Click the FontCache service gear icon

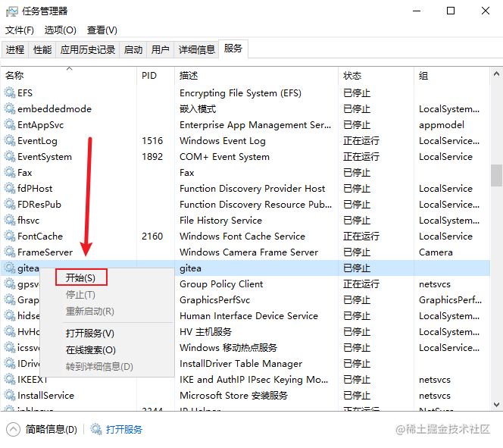(x=10, y=237)
